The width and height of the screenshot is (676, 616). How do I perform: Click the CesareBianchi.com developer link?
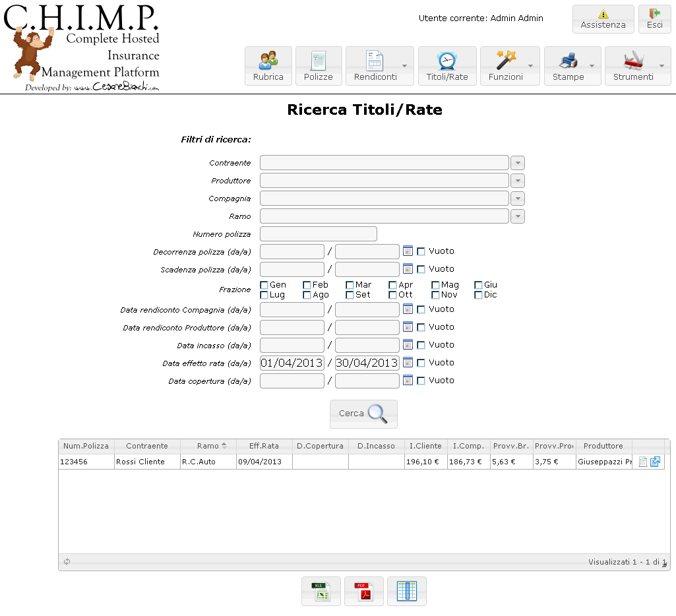[x=116, y=86]
